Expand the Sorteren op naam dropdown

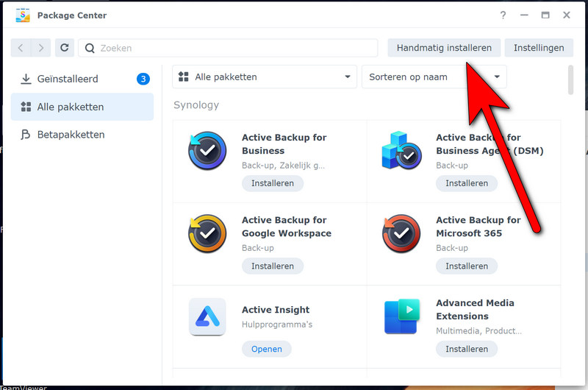click(x=434, y=77)
